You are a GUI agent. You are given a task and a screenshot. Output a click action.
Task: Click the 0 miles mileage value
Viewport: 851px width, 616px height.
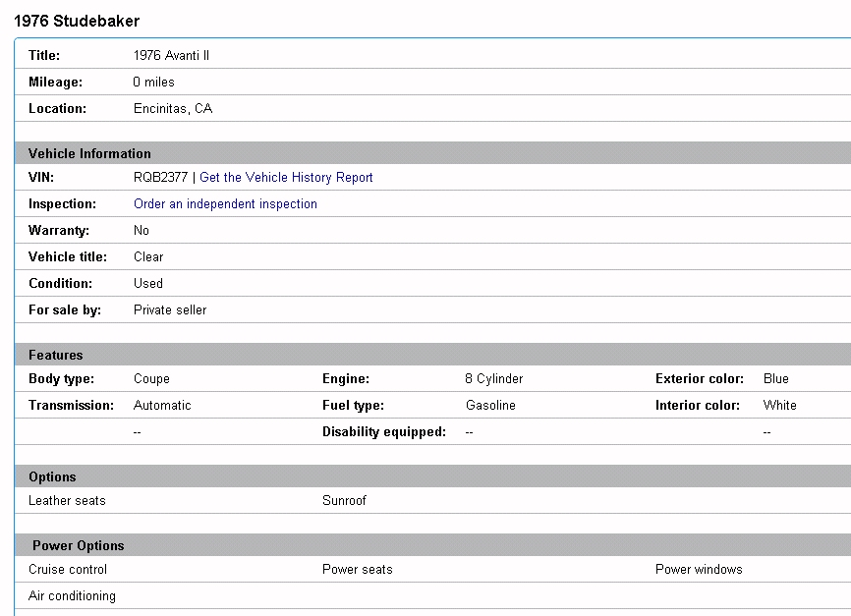(x=153, y=83)
